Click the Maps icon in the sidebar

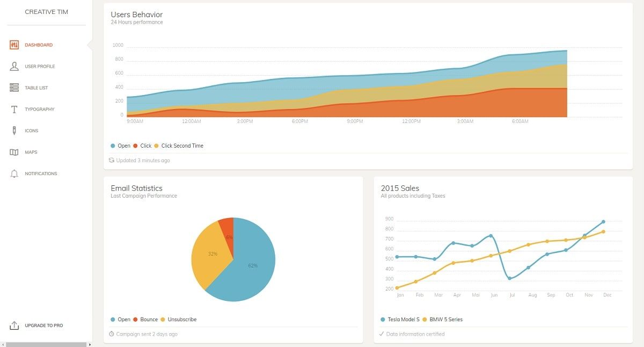14,152
